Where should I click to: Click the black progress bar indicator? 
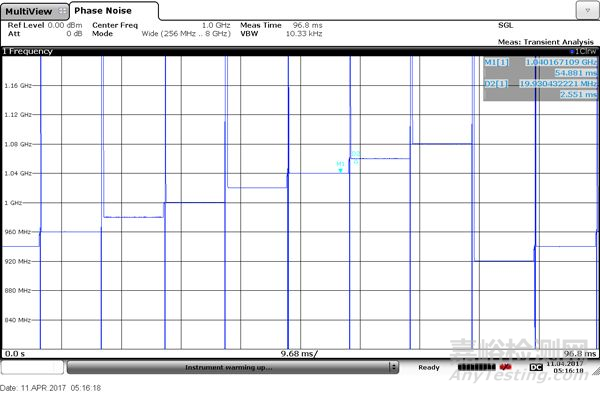click(477, 367)
